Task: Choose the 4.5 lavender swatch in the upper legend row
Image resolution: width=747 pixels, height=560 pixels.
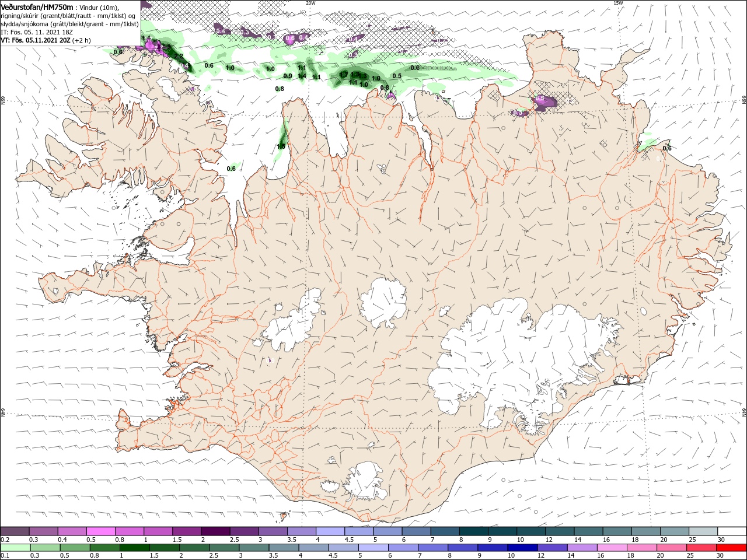Action: [359, 531]
